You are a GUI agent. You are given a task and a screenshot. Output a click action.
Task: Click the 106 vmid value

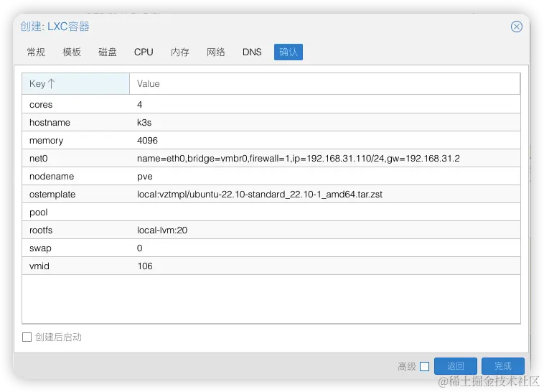click(145, 266)
